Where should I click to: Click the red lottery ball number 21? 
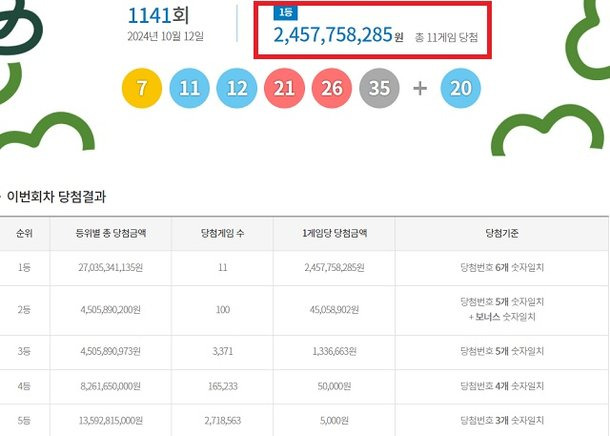point(284,88)
